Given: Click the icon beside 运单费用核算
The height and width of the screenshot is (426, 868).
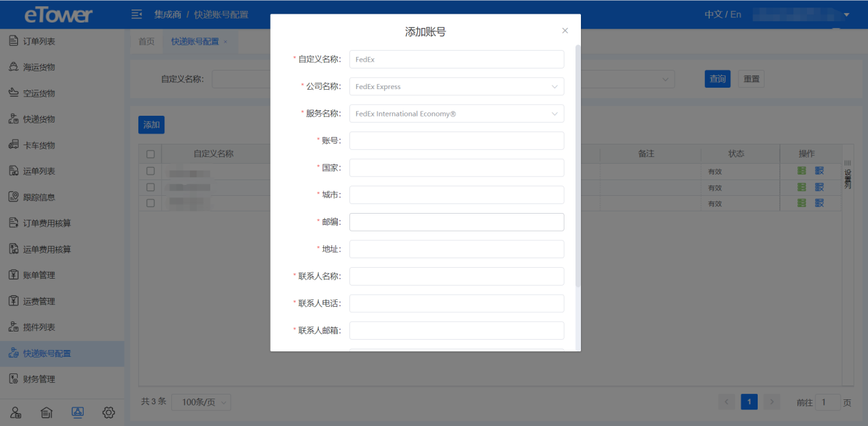Looking at the screenshot, I should [x=13, y=249].
